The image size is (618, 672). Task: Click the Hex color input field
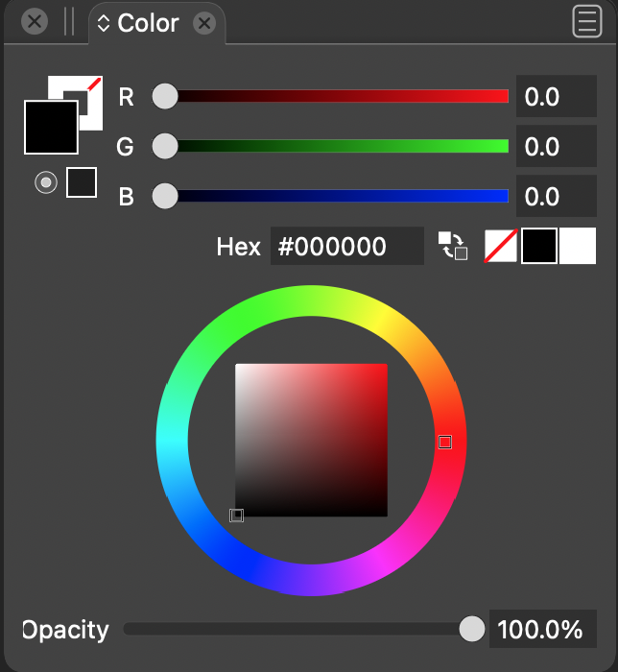(x=346, y=246)
